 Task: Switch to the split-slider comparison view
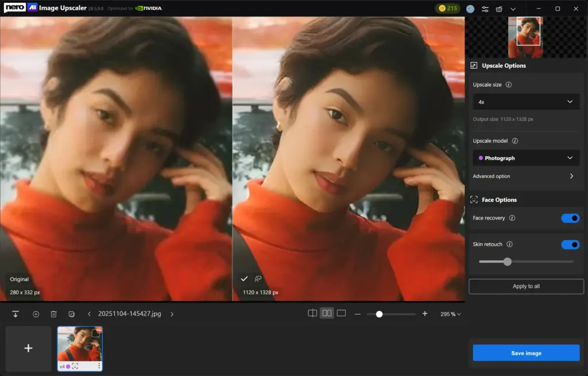click(312, 313)
